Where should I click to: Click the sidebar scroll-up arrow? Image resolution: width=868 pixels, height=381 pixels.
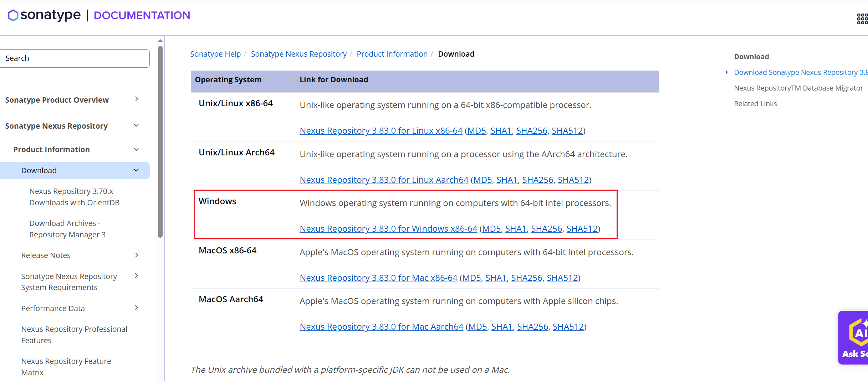160,41
